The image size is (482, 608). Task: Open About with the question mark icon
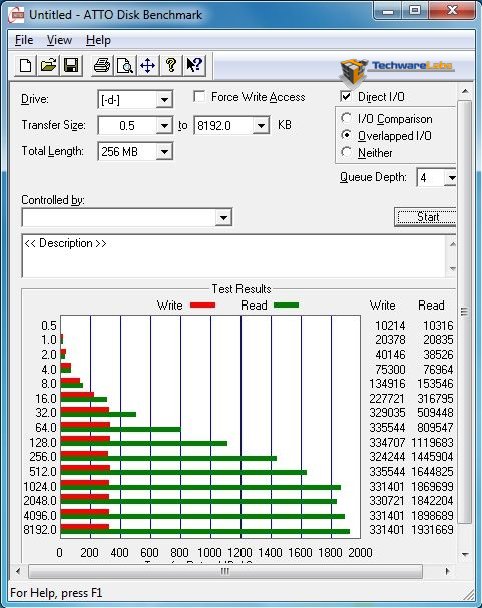(170, 65)
